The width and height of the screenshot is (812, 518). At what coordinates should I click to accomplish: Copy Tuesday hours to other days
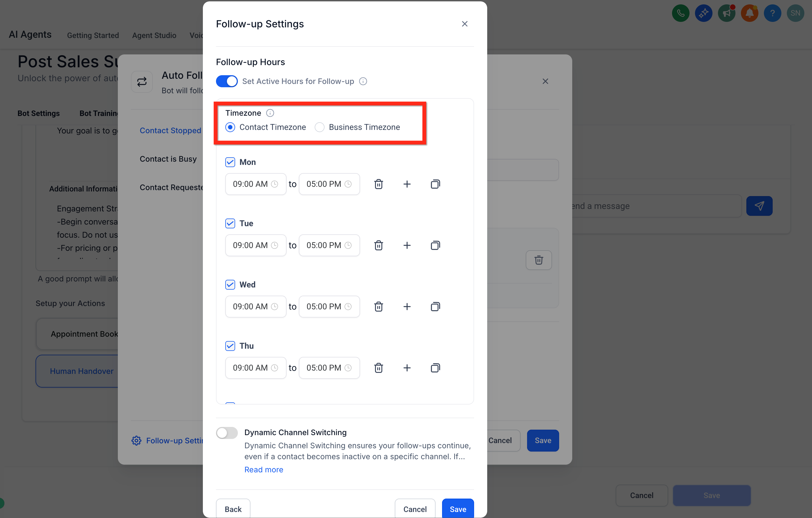tap(435, 245)
